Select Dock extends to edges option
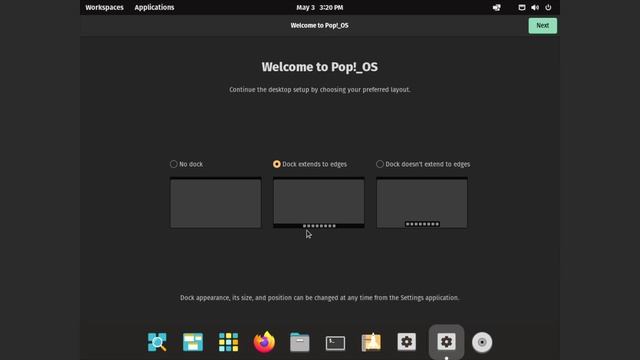 pyautogui.click(x=310, y=164)
